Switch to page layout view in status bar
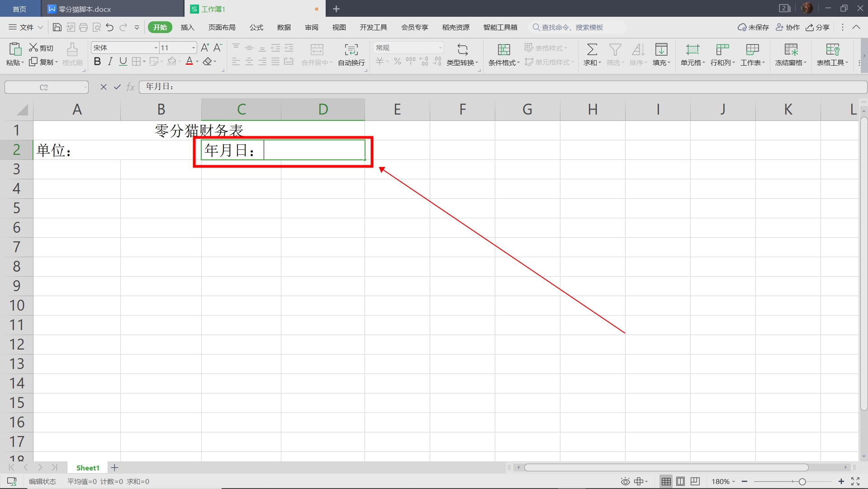The image size is (868, 489). tap(680, 481)
